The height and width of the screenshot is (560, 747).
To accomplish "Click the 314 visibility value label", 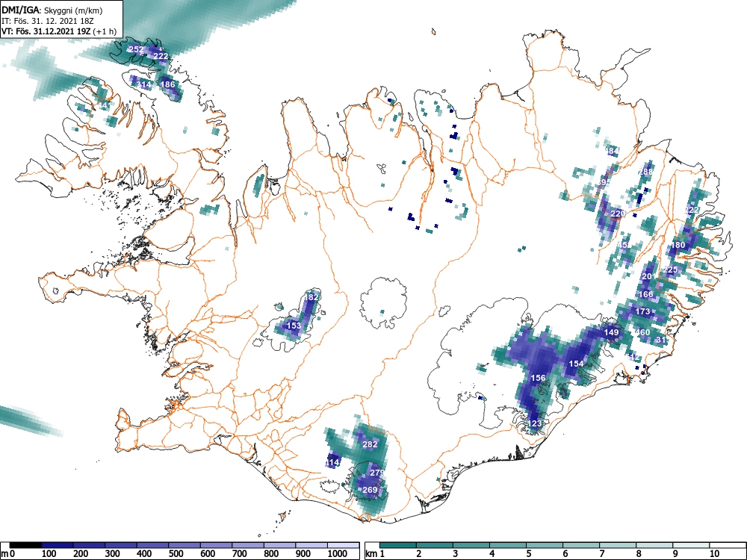I will [x=144, y=84].
